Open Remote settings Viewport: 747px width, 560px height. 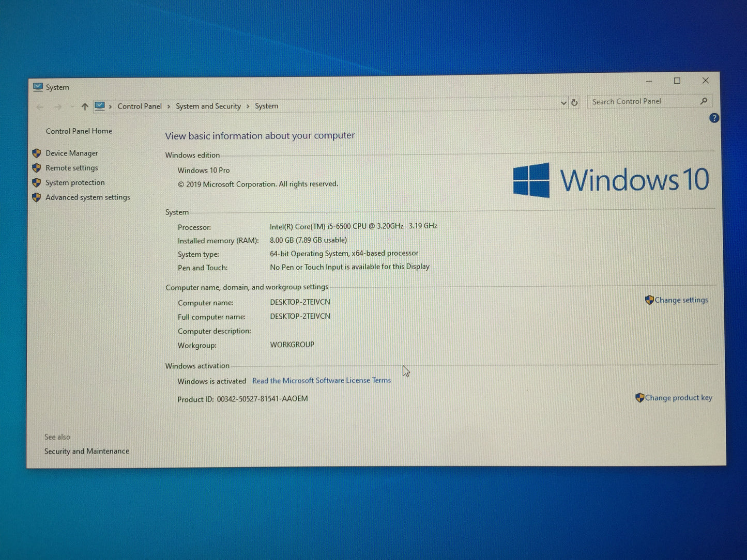pyautogui.click(x=71, y=168)
